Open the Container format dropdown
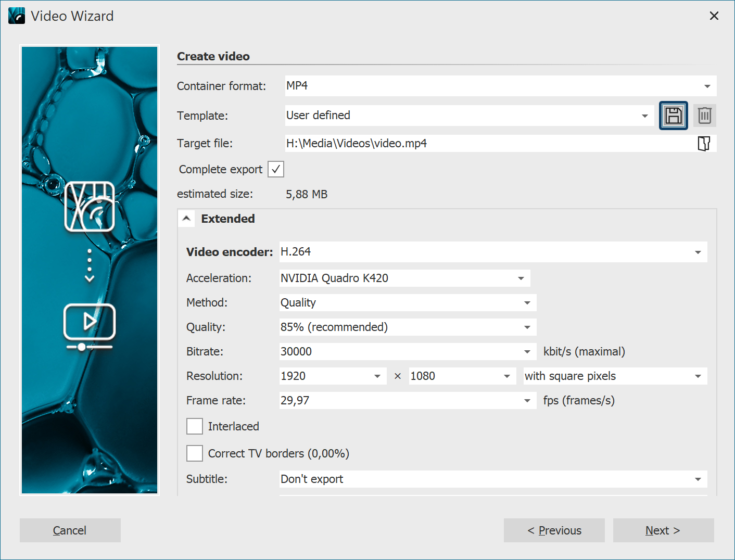735x560 pixels. pyautogui.click(x=707, y=86)
